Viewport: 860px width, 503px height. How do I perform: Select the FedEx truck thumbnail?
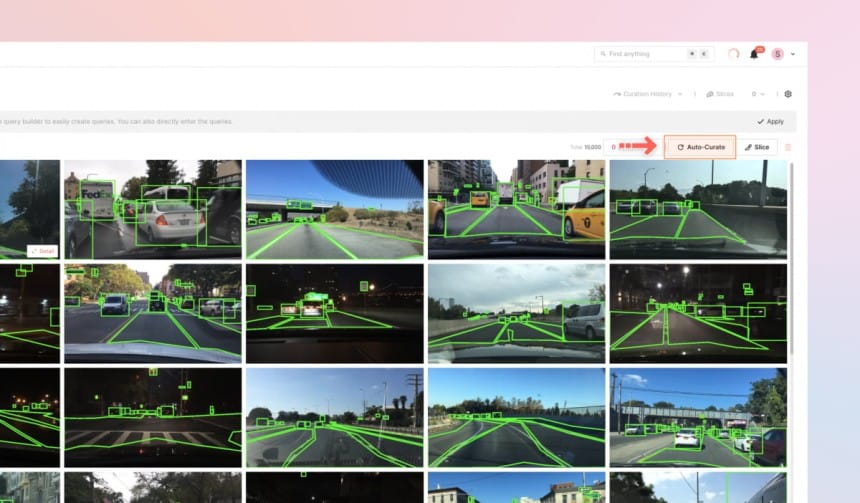click(x=153, y=210)
